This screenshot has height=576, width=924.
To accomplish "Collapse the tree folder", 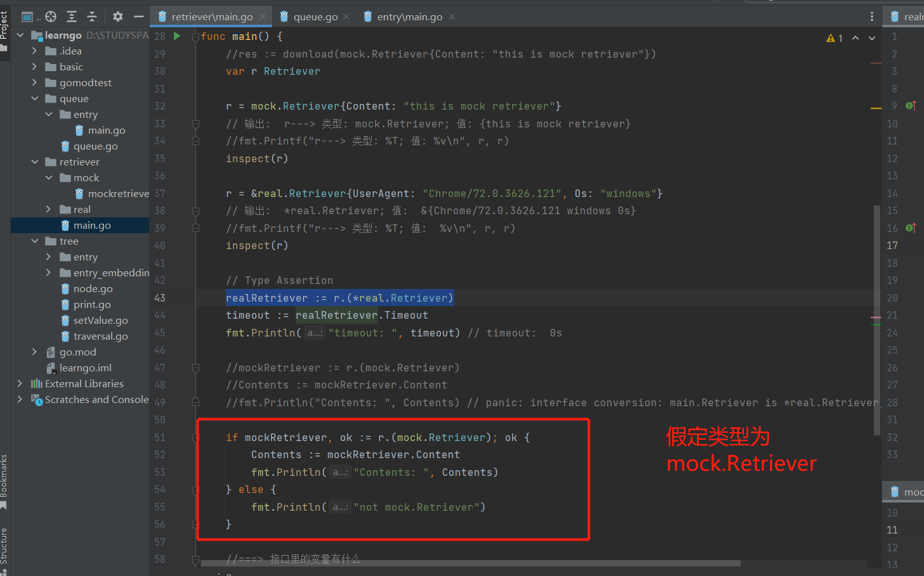I will (x=34, y=241).
